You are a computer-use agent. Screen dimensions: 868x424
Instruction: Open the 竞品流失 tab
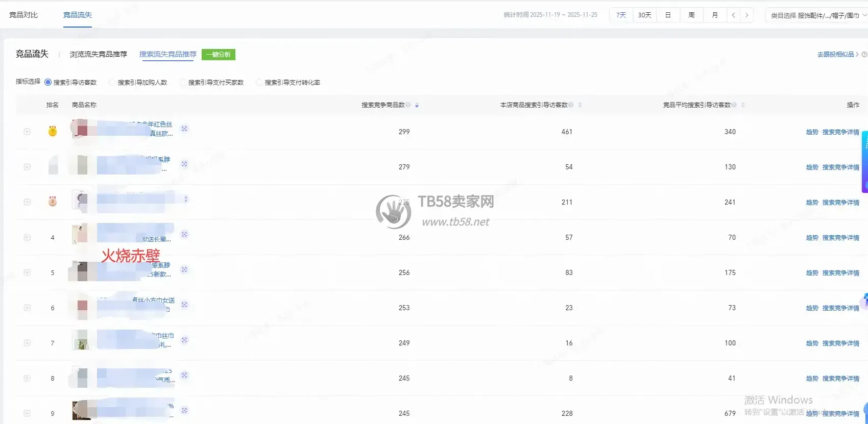[x=78, y=15]
